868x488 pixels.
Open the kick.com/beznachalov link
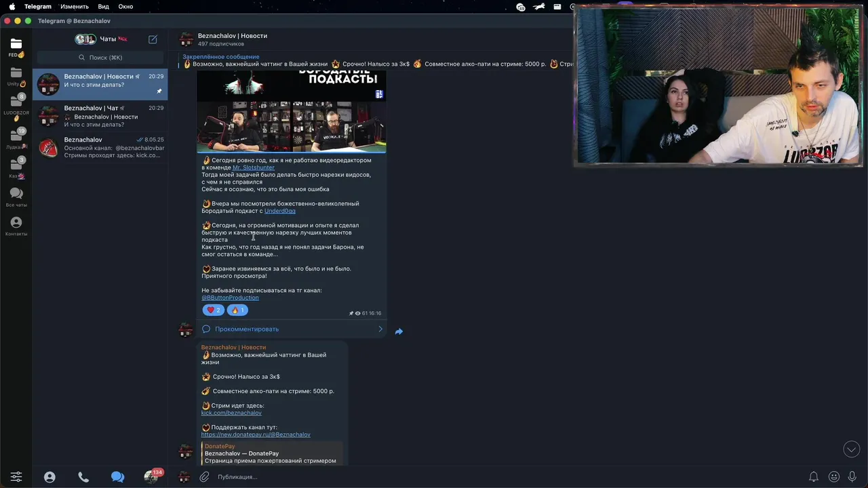pyautogui.click(x=231, y=413)
